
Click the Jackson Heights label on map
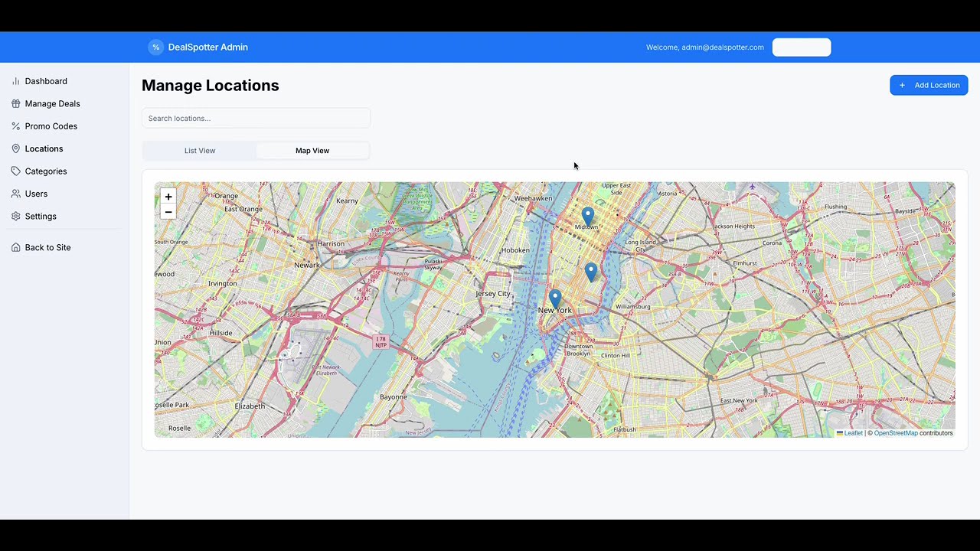coord(734,227)
